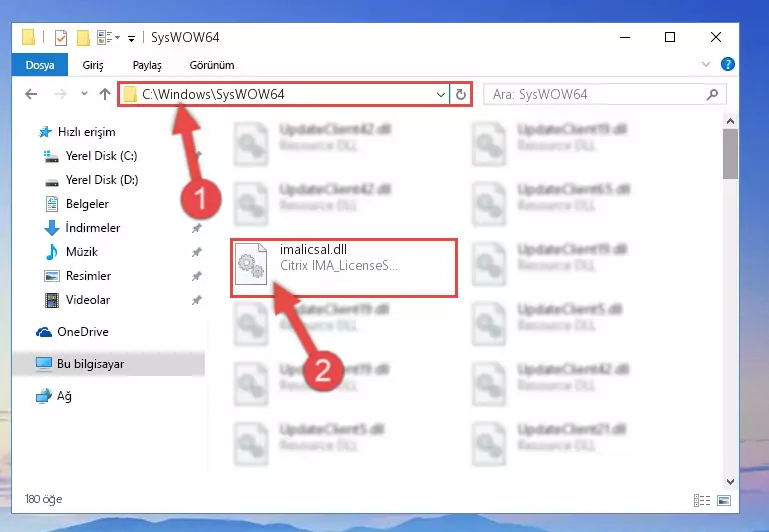This screenshot has width=769, height=532.
Task: Click the pin icon beside İndirmeler
Action: pos(197,228)
